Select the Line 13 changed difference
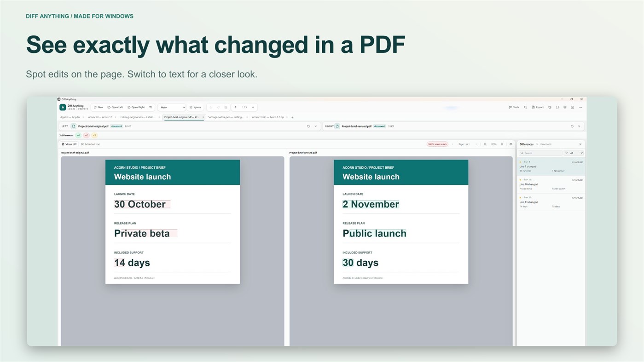The height and width of the screenshot is (362, 644). coord(551,202)
